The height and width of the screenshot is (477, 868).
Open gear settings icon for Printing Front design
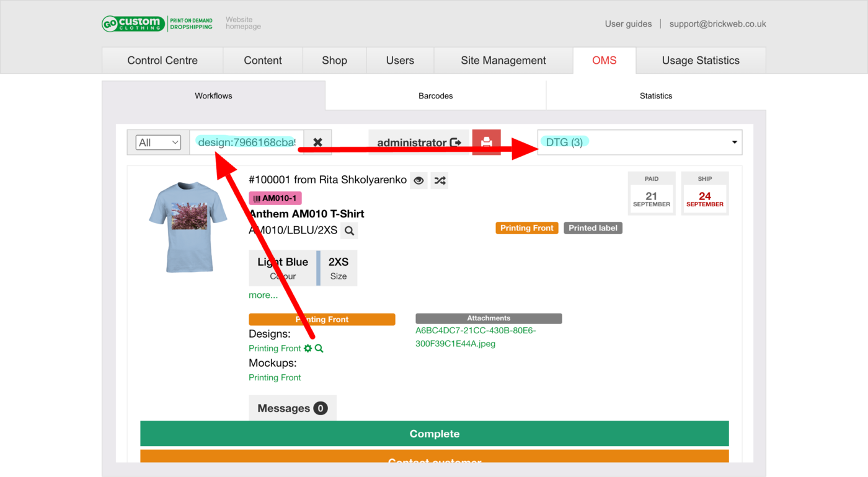308,348
